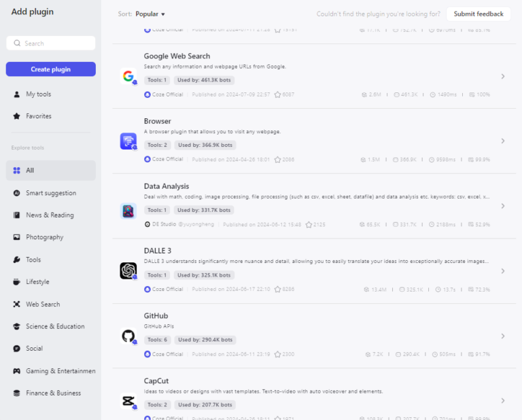Select the Favorites sidebar item

[39, 116]
